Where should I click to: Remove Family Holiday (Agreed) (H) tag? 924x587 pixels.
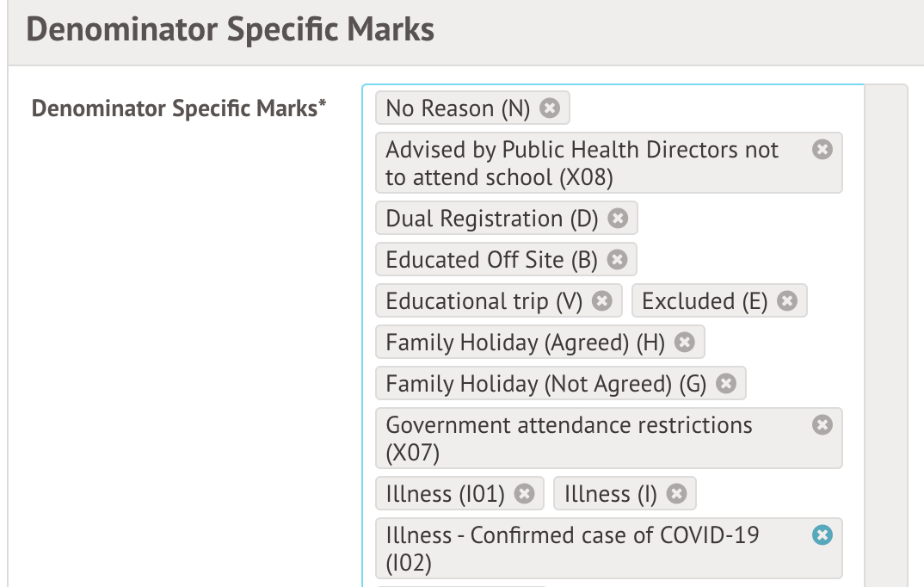[684, 343]
